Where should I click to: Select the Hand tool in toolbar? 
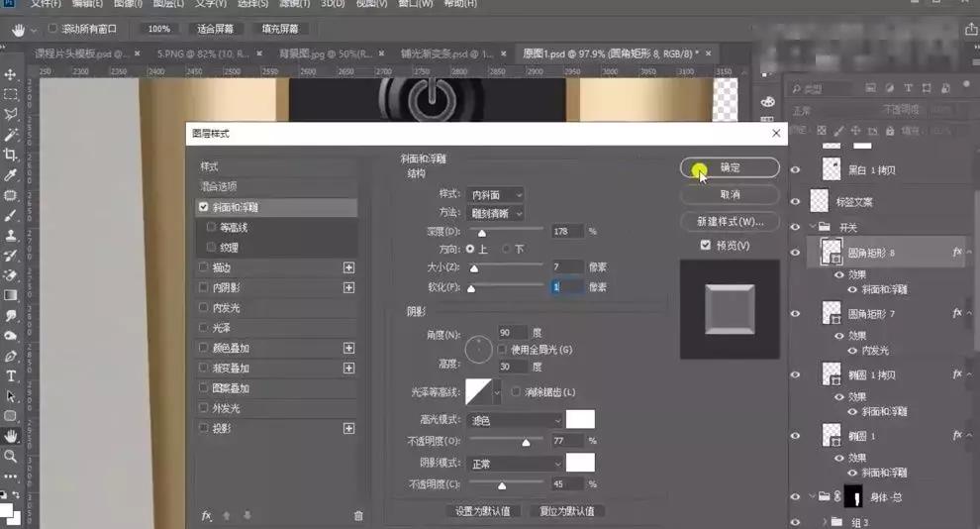coord(11,436)
